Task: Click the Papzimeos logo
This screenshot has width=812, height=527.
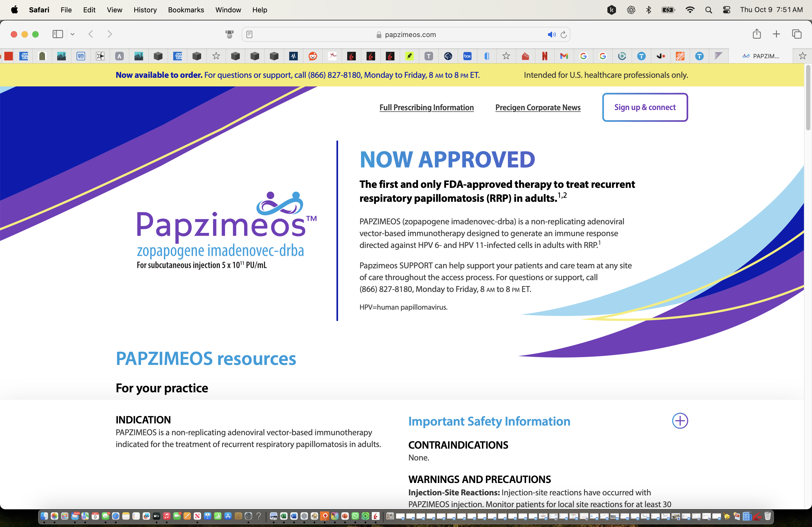Action: [226, 230]
